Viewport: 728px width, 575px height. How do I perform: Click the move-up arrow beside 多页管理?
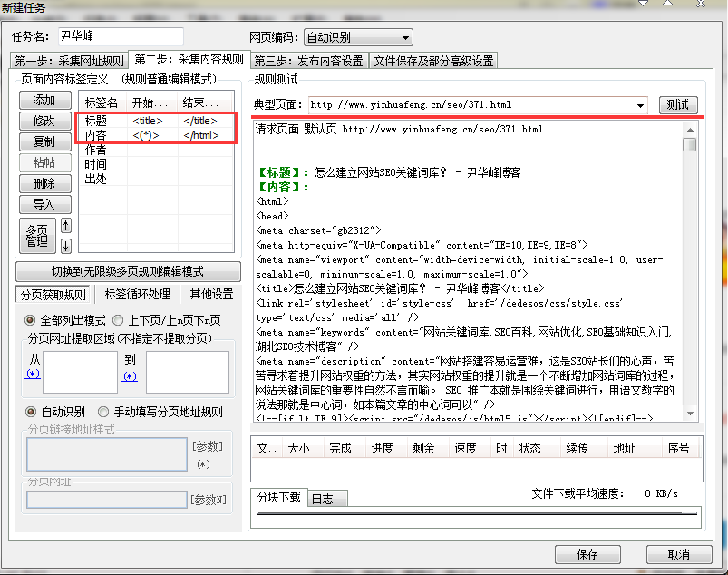[65, 226]
